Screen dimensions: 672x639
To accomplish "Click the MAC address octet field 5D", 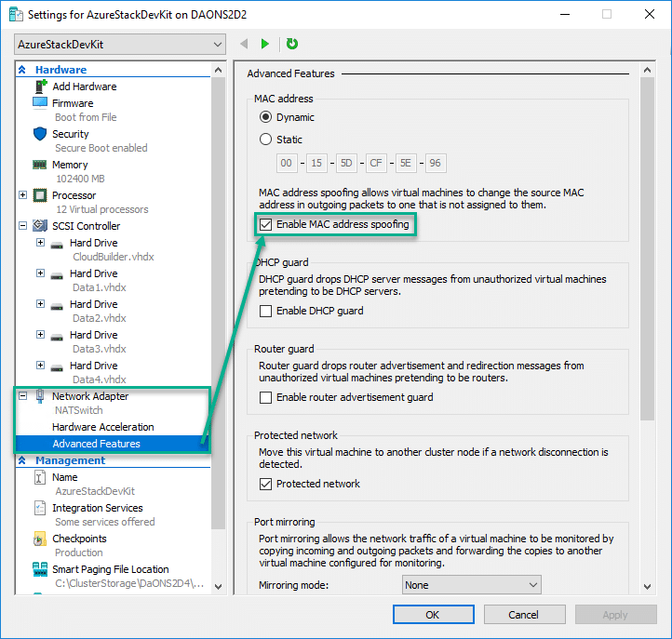I will (346, 163).
